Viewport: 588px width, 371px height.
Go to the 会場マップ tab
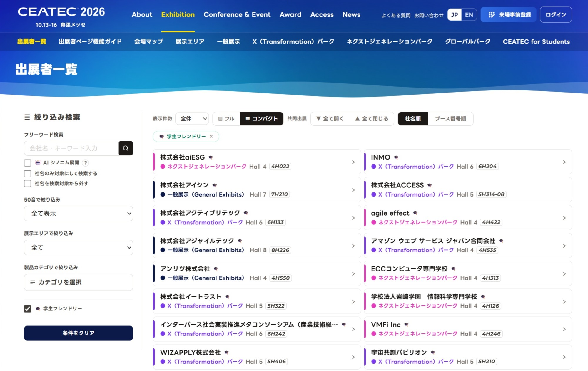click(x=149, y=42)
